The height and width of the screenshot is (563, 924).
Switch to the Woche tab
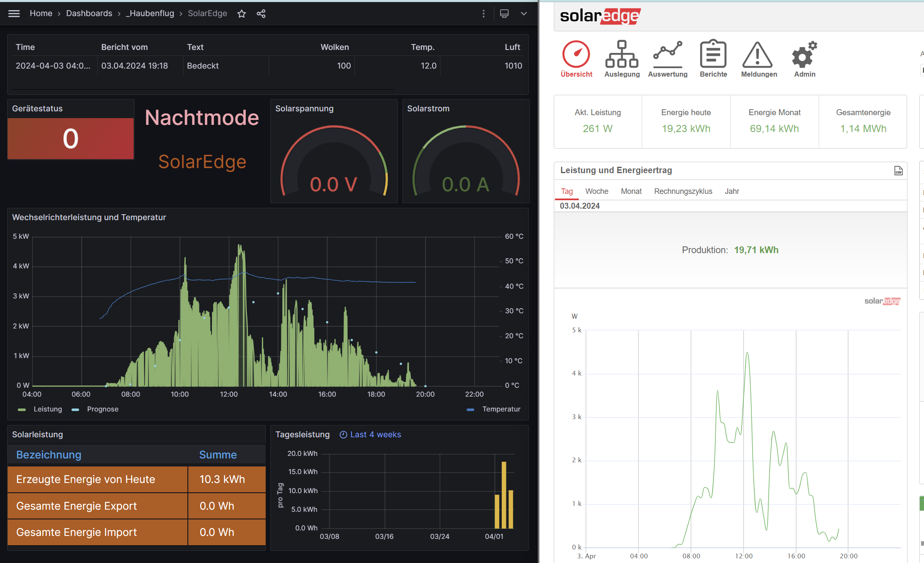tap(597, 191)
